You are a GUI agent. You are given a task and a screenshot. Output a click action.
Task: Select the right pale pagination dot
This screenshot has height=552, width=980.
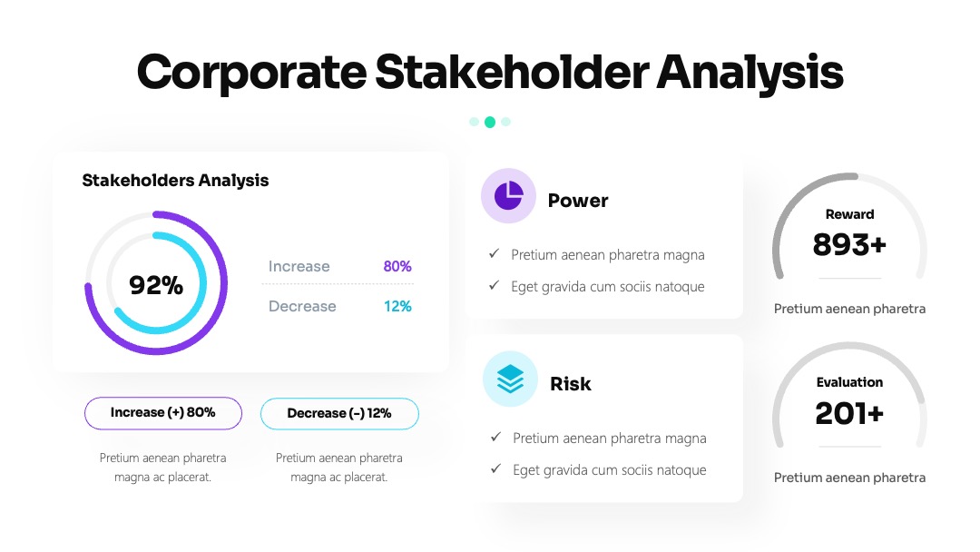505,122
